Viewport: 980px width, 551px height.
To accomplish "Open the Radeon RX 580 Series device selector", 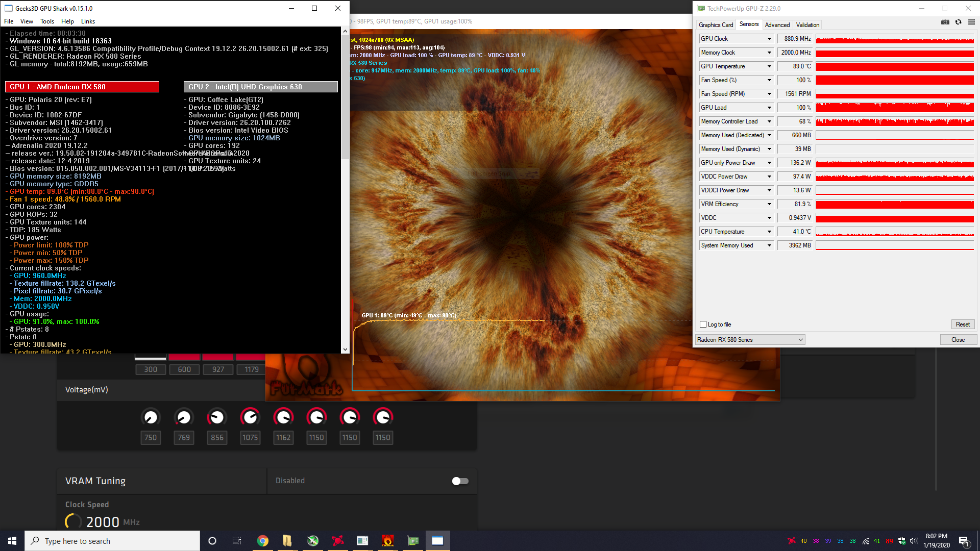I will (750, 340).
